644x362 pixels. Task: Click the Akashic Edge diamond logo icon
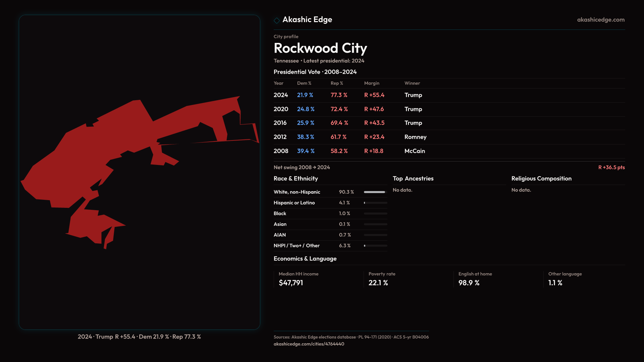(x=277, y=20)
